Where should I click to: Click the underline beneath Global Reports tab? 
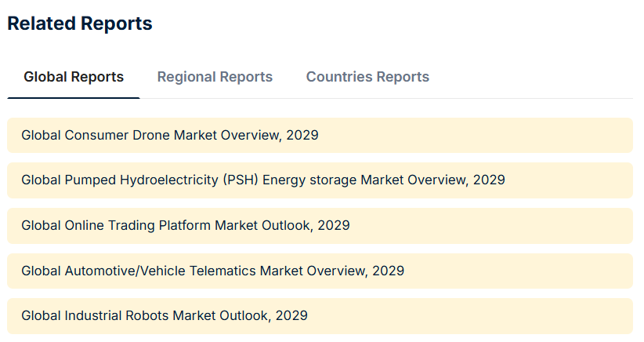tap(74, 97)
